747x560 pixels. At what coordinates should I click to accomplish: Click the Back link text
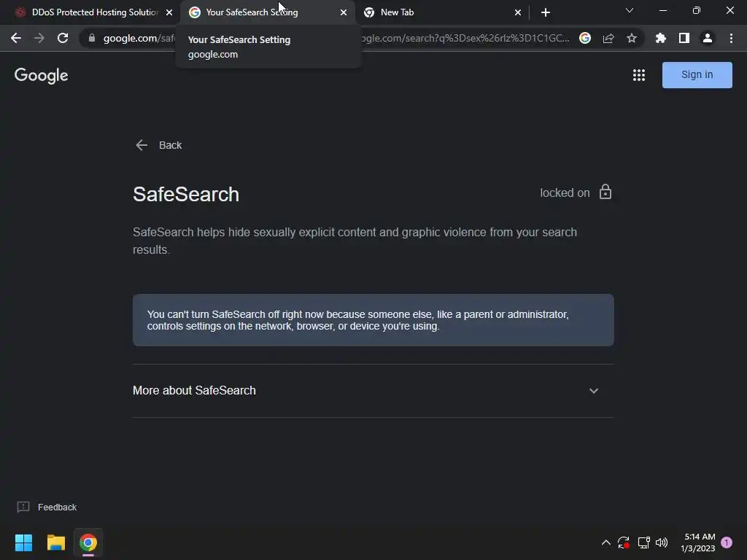[x=170, y=145]
